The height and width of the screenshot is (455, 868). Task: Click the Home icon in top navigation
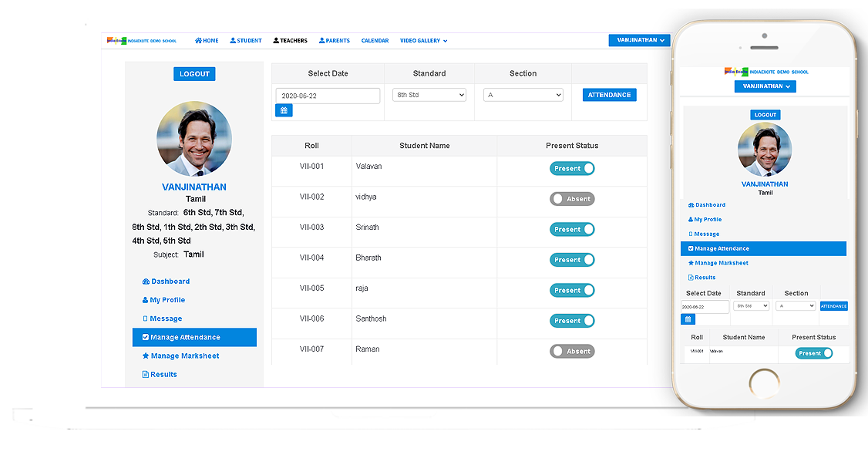[198, 41]
